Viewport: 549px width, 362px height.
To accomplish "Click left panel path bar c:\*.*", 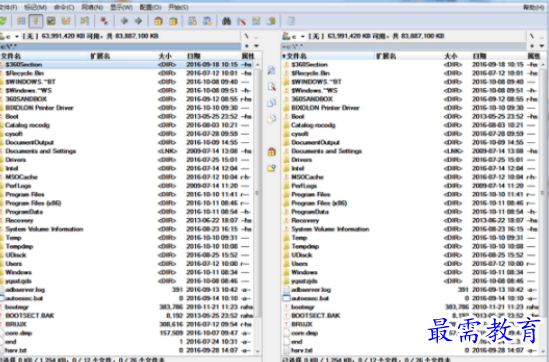I will [120, 46].
